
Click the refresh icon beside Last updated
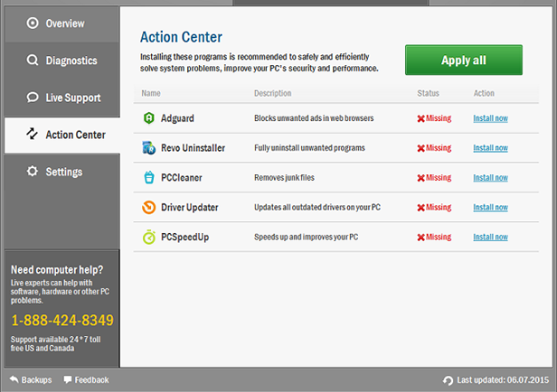tap(448, 380)
